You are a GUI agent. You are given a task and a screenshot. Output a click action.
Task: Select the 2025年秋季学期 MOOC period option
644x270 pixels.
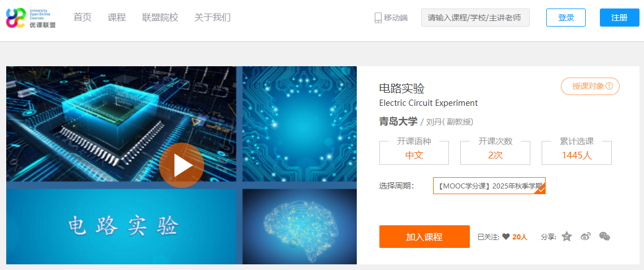point(489,186)
